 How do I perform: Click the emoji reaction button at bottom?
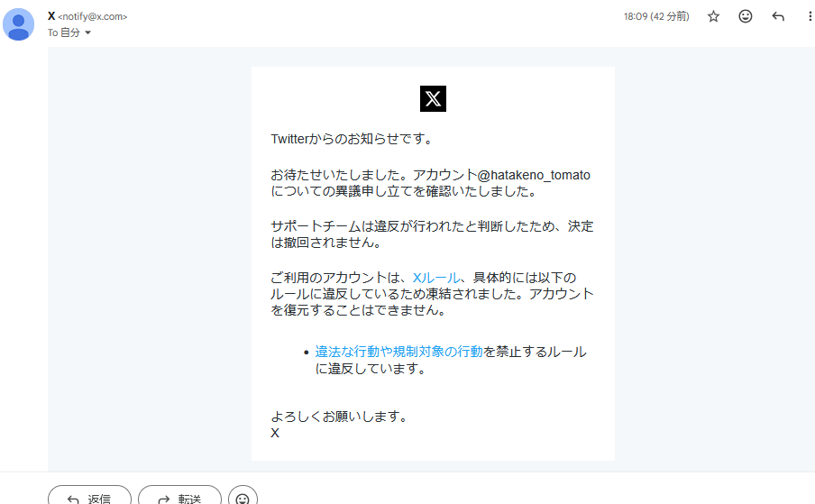pos(243,498)
